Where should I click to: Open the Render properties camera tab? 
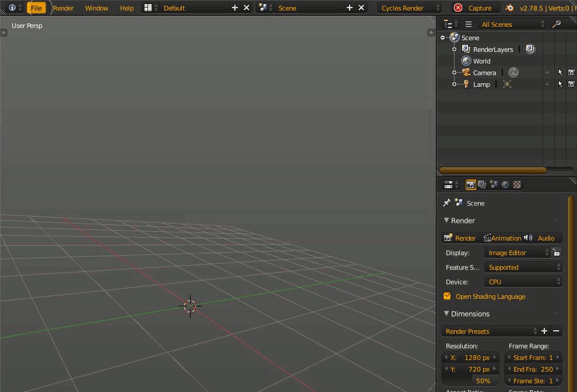[470, 185]
